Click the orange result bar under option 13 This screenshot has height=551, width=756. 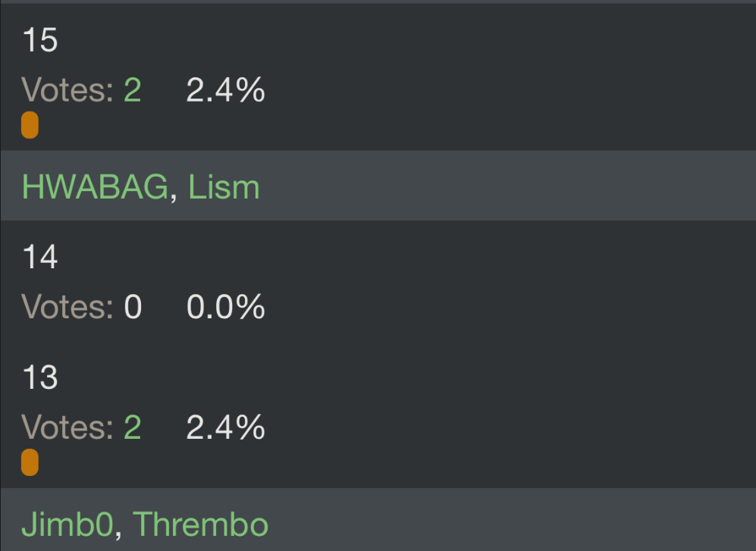[x=30, y=462]
